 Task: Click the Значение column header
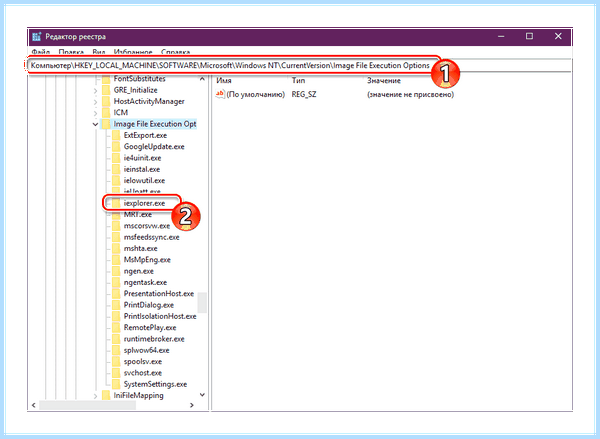coord(384,80)
